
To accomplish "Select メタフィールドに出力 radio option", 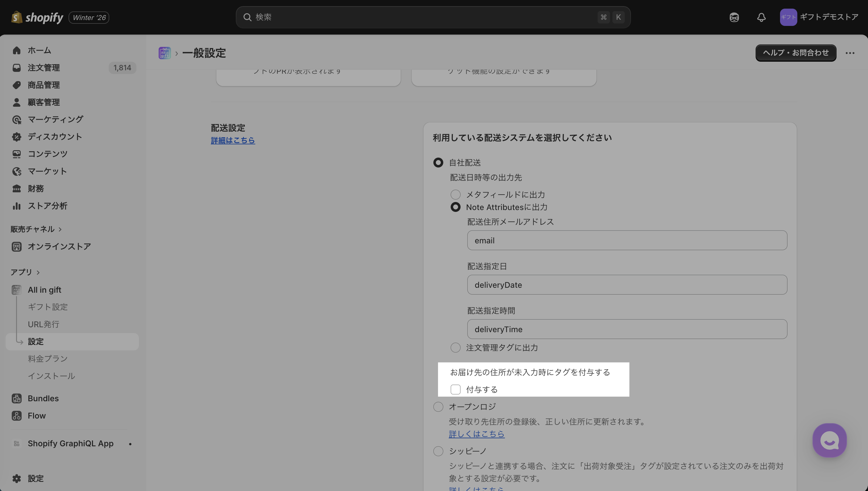I will point(455,195).
